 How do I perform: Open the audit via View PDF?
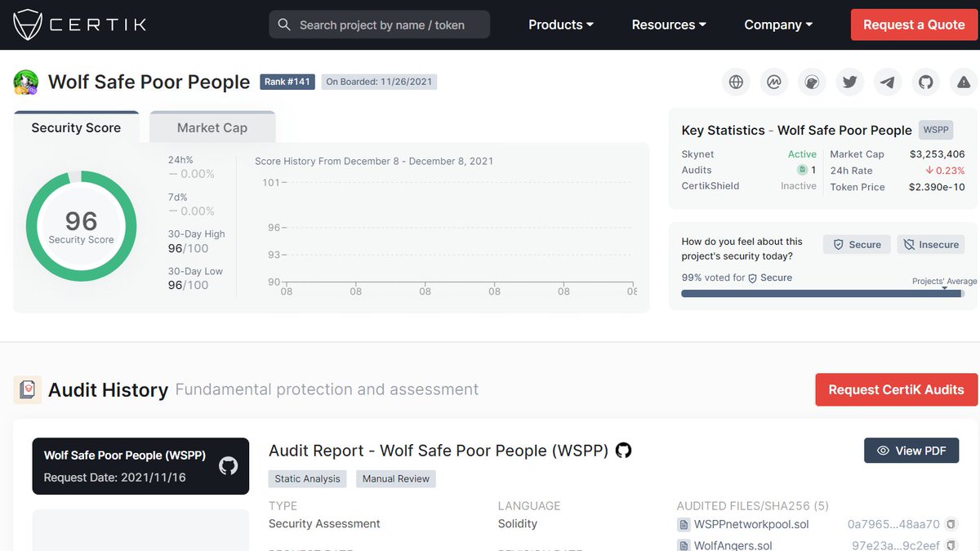coord(911,451)
